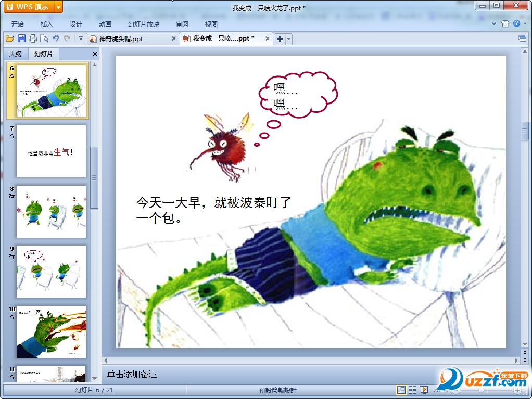Click text 今天一大早，就被波泰叮了一个包。
Viewport: 532px width, 399px height.
coord(213,210)
